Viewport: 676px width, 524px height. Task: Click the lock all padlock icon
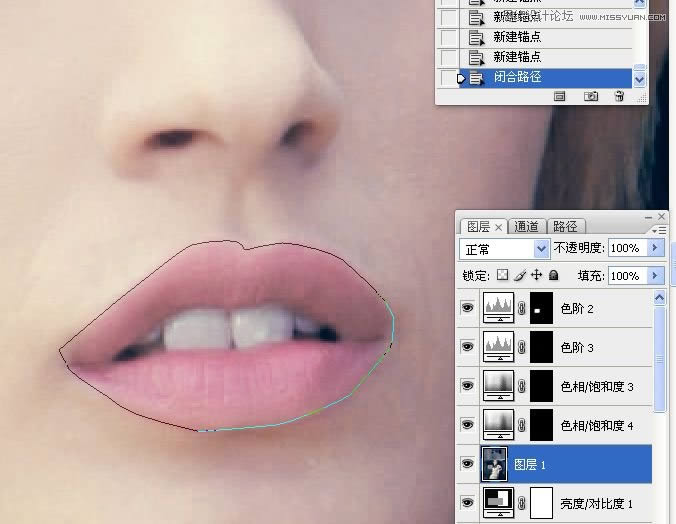pyautogui.click(x=553, y=275)
